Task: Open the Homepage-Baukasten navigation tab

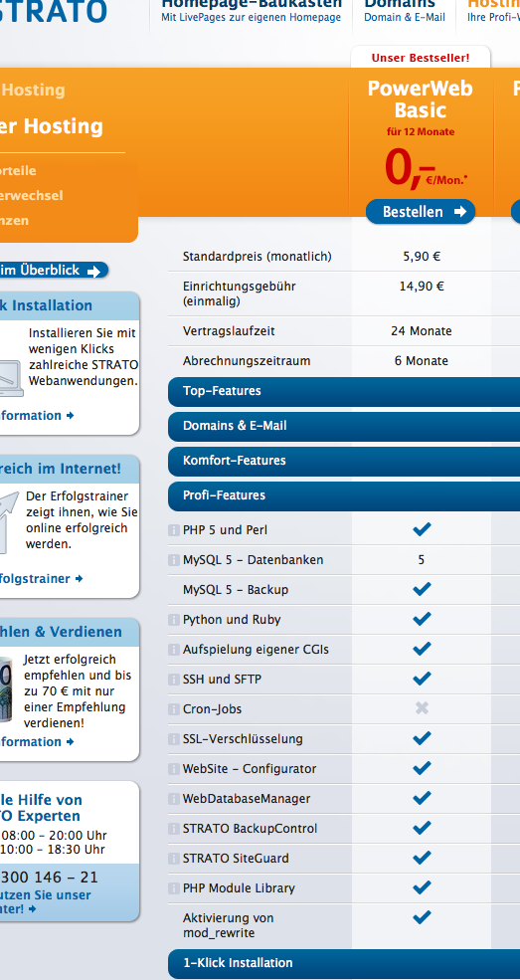Action: 251,11
